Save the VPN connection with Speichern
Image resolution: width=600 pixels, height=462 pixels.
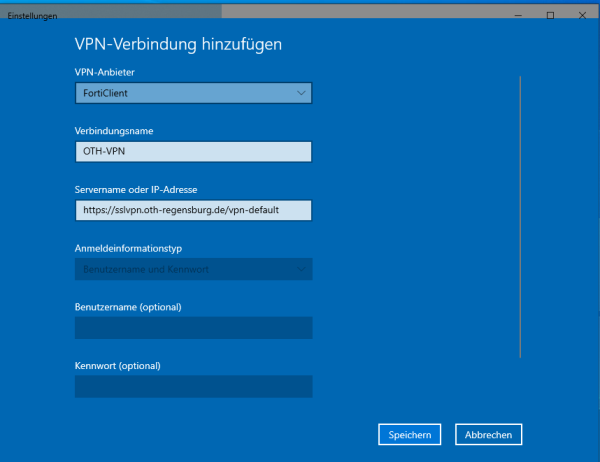409,434
